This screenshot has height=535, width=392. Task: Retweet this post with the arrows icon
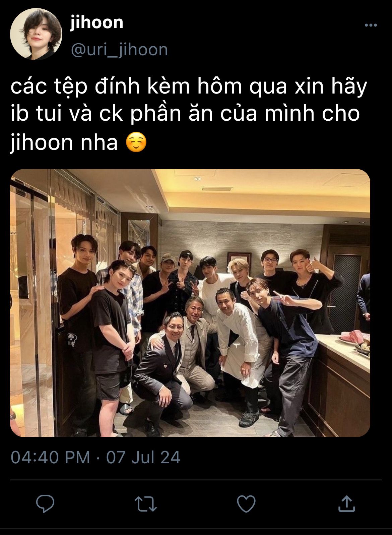click(146, 504)
